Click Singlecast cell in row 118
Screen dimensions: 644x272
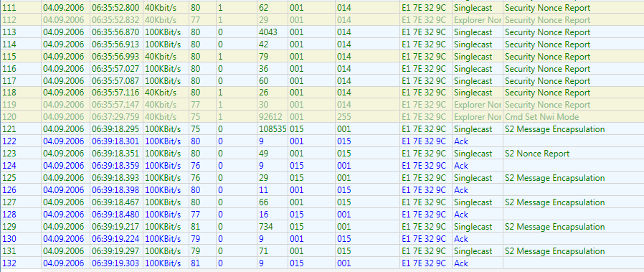pos(473,93)
